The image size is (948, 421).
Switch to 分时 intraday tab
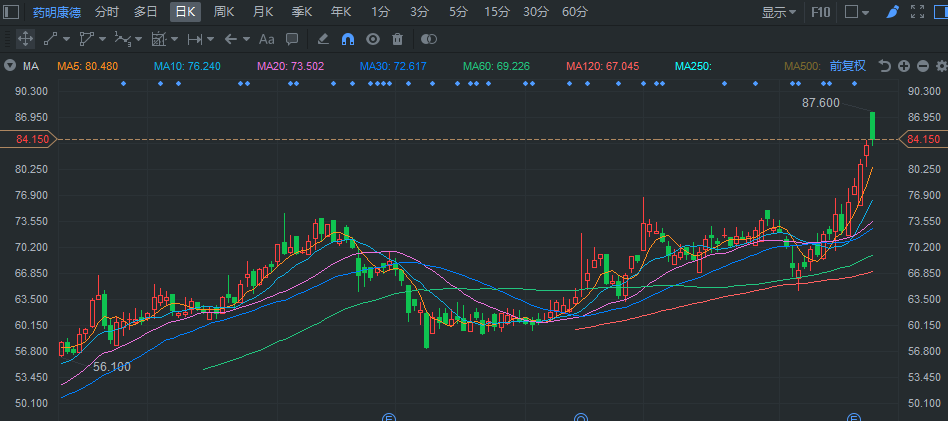pos(106,11)
